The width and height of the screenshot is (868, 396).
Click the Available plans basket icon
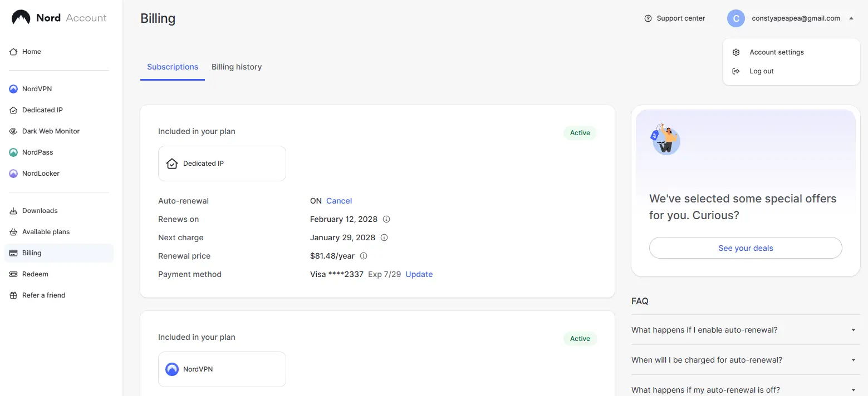pos(13,232)
